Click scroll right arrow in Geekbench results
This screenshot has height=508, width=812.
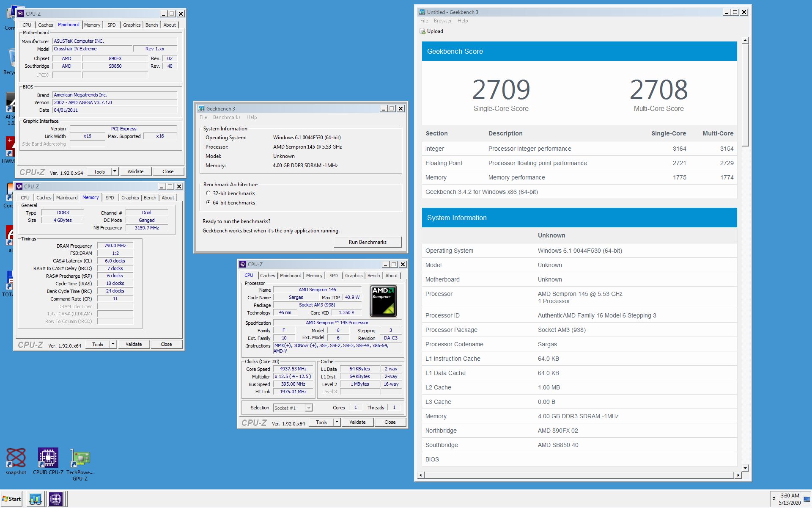[738, 475]
